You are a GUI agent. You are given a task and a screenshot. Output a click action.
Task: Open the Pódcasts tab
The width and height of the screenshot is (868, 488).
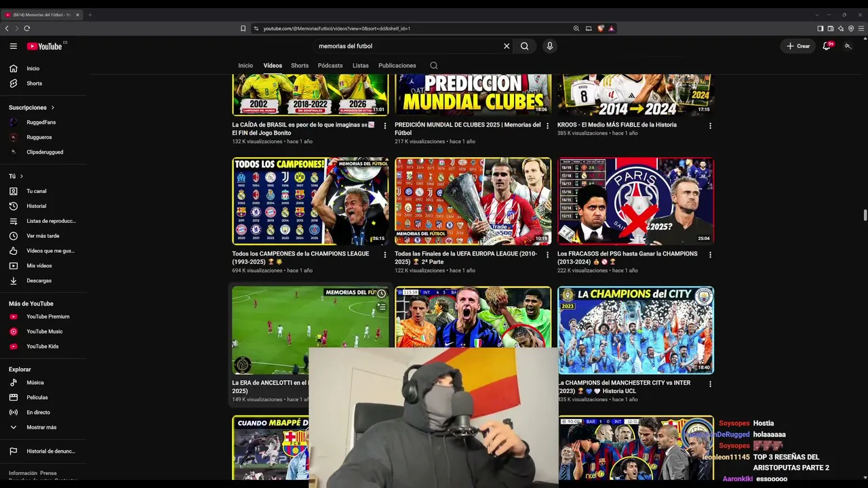(330, 66)
